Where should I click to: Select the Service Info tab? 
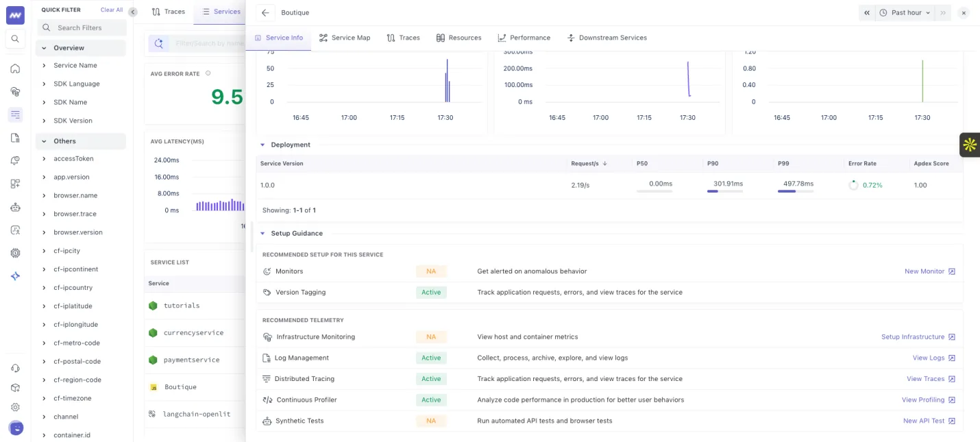click(x=278, y=38)
